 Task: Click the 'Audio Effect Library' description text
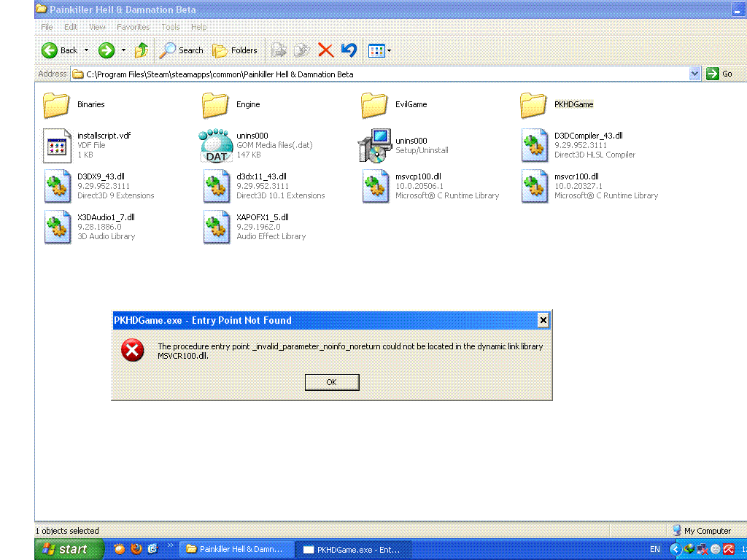coord(271,237)
